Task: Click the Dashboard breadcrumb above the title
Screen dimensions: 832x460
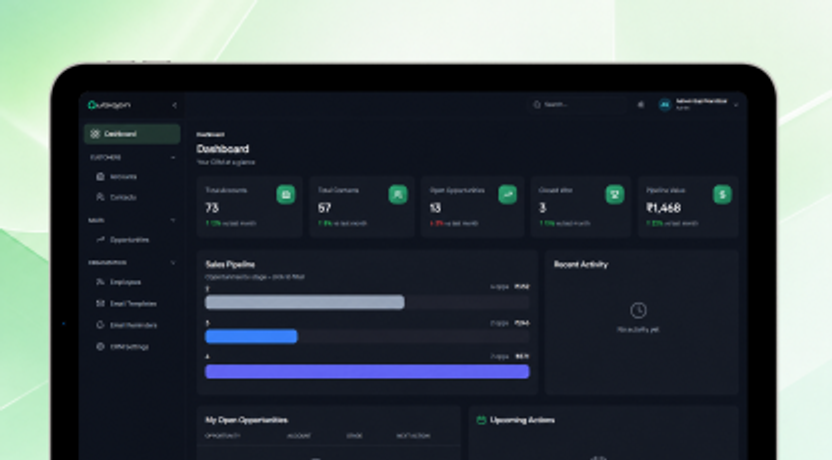Action: [210, 135]
